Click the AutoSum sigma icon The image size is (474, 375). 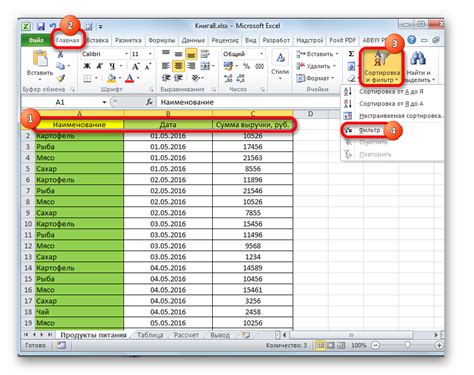point(351,54)
